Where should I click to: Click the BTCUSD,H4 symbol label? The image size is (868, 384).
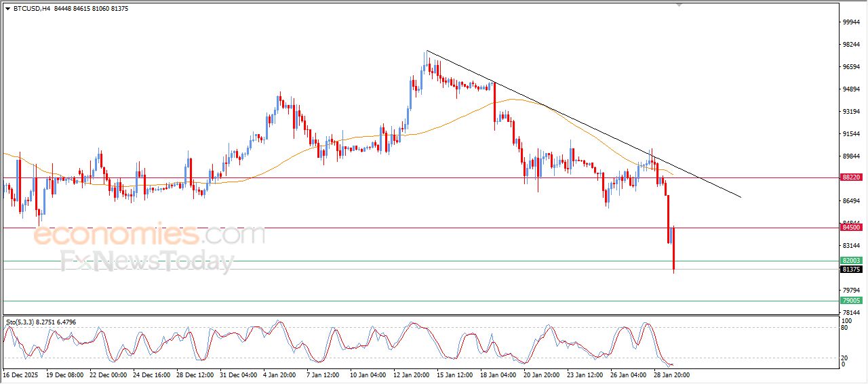pos(32,9)
